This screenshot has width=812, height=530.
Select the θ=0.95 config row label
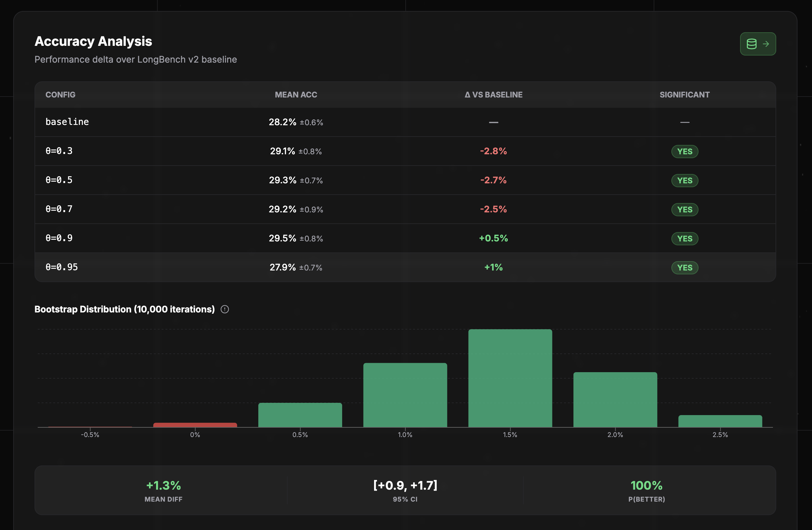click(x=62, y=267)
